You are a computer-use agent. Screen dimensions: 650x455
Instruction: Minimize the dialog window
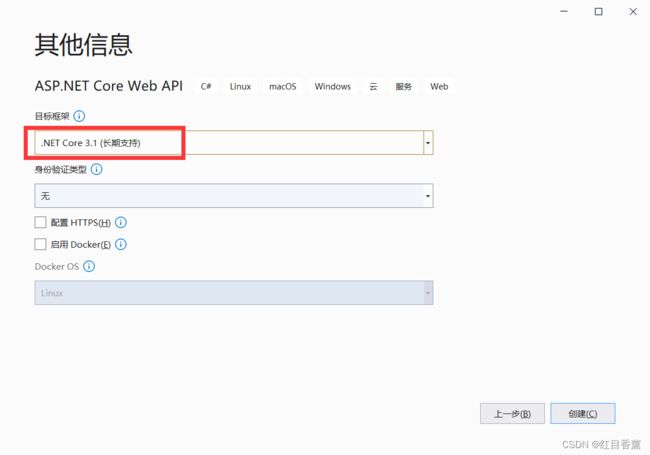pos(564,12)
